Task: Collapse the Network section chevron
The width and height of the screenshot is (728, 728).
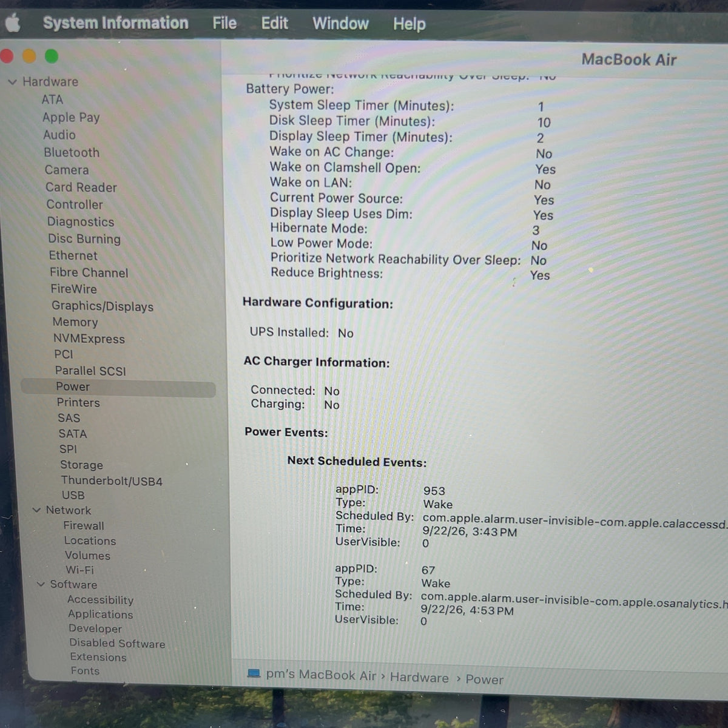Action: [36, 510]
